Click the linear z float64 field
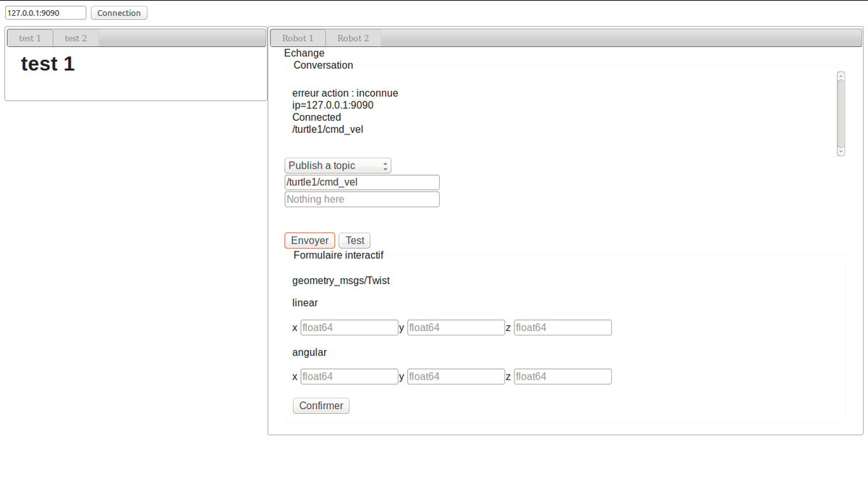The width and height of the screenshot is (868, 488). coord(562,328)
